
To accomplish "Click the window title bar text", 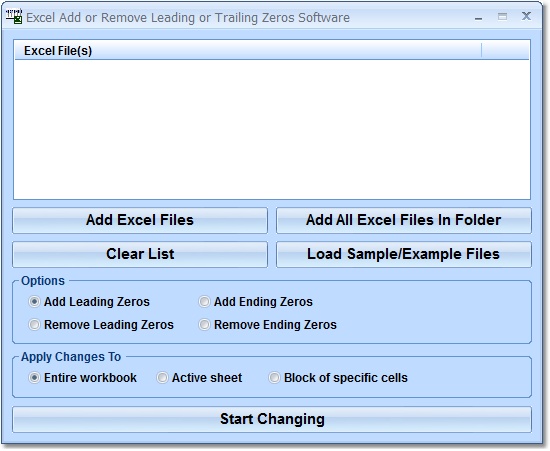I will coord(188,18).
